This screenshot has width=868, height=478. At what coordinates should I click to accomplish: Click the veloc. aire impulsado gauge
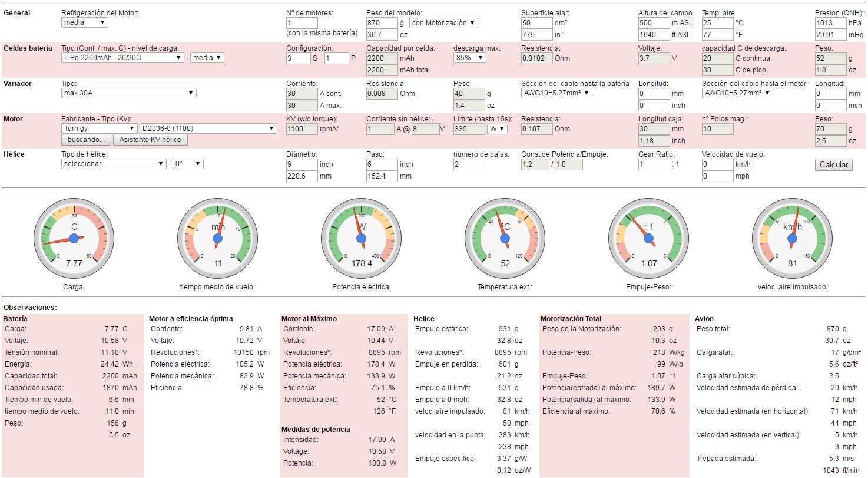tap(792, 238)
